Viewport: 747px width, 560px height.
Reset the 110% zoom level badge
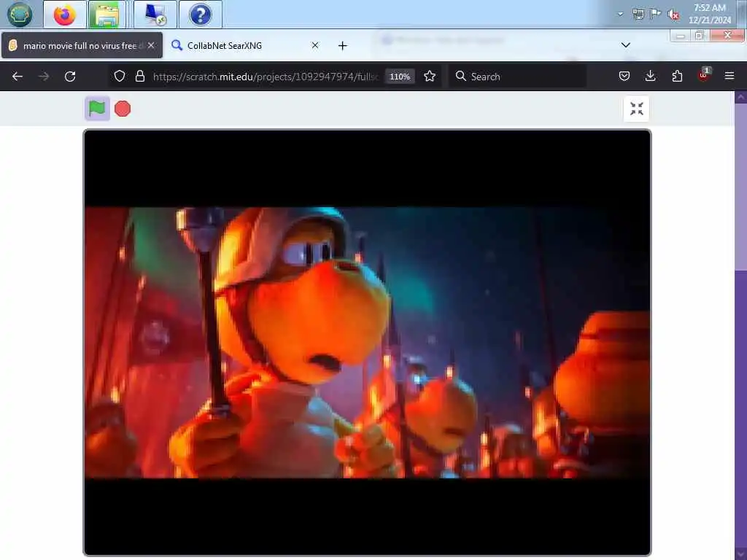tap(399, 77)
